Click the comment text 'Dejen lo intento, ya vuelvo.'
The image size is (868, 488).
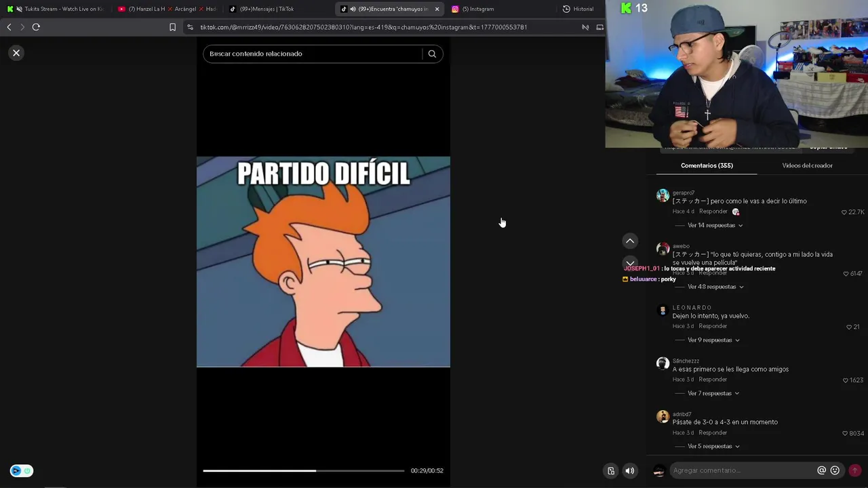point(711,316)
